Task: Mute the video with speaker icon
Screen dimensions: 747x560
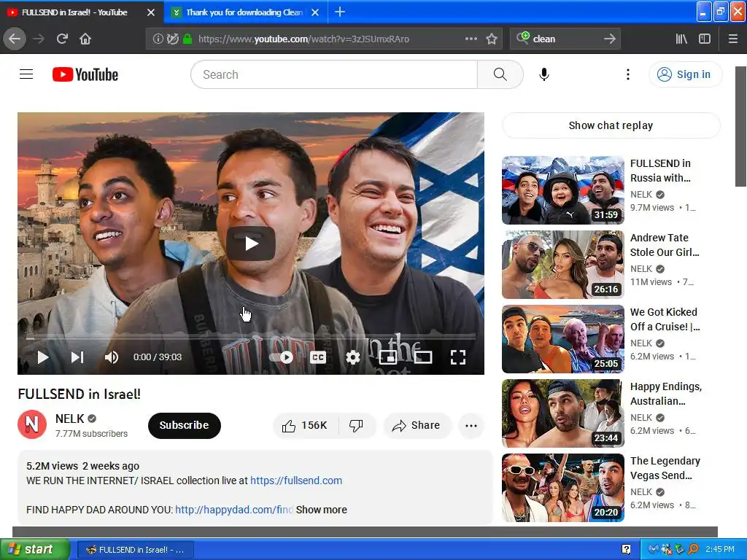Action: 112,357
